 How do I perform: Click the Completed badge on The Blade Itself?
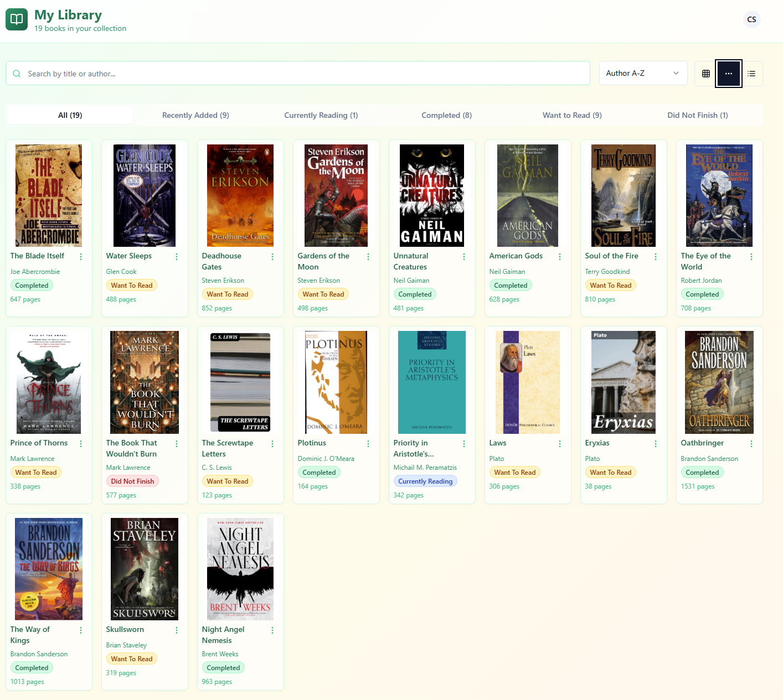coord(32,286)
